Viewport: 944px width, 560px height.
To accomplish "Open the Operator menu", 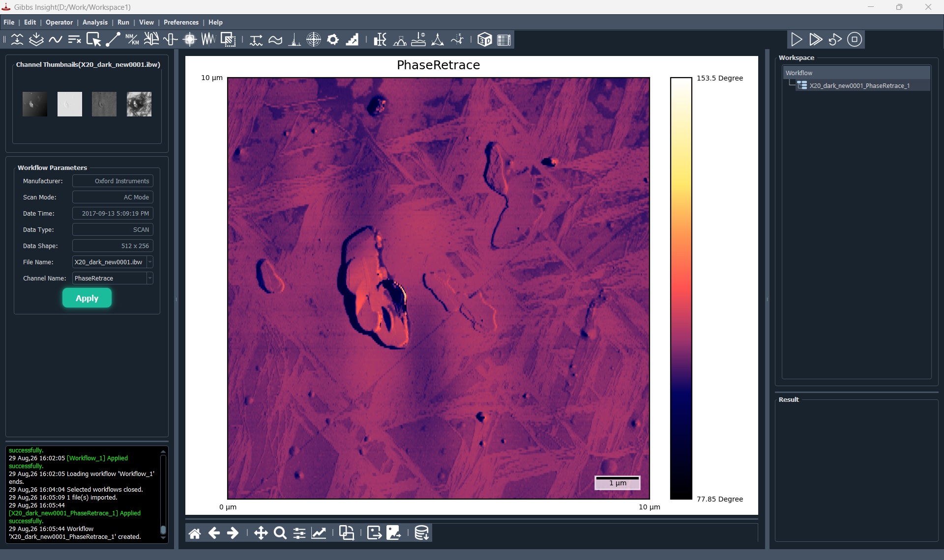I will pyautogui.click(x=59, y=22).
